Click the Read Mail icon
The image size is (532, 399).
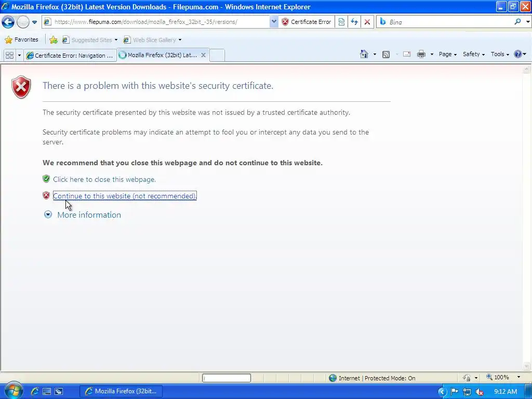406,54
